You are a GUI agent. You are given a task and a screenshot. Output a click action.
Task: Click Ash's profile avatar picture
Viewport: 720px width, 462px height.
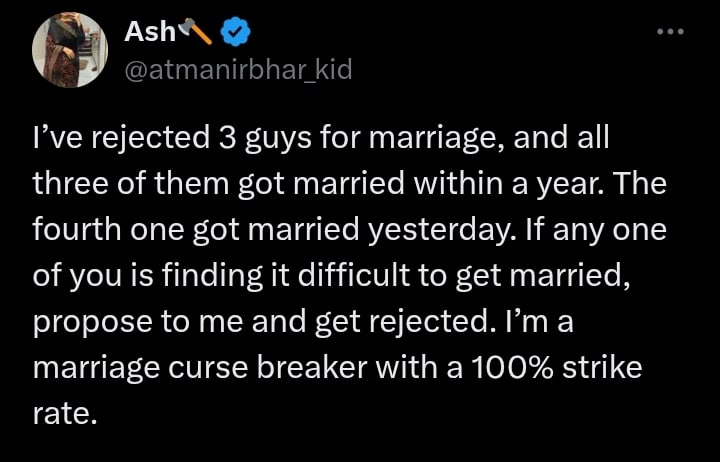(x=69, y=50)
